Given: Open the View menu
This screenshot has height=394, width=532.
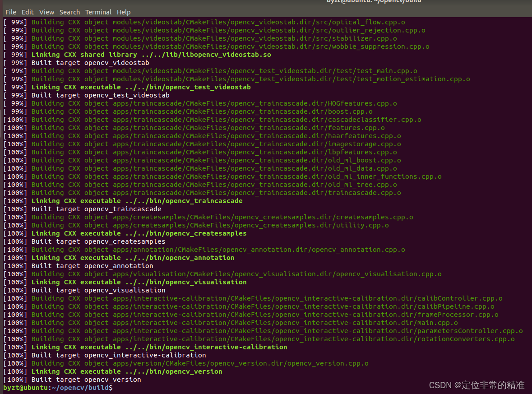Looking at the screenshot, I should pyautogui.click(x=46, y=12).
